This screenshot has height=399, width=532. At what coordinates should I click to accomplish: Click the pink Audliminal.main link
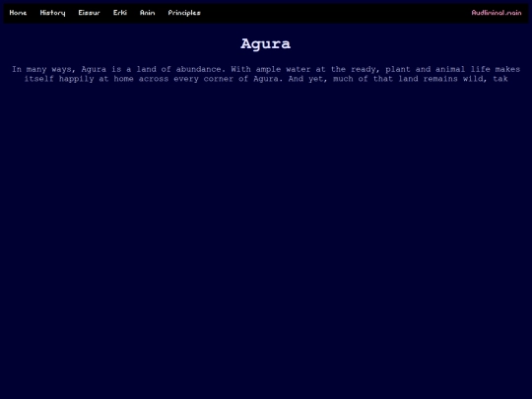point(497,13)
